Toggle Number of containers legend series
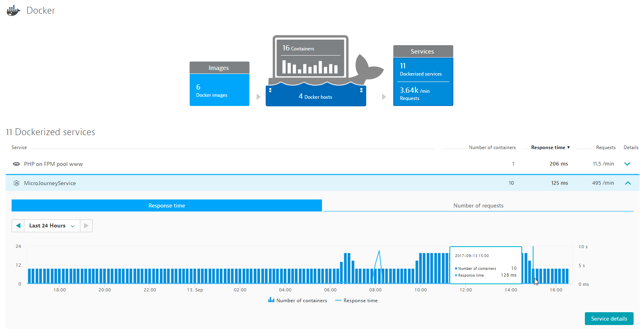 pos(298,301)
